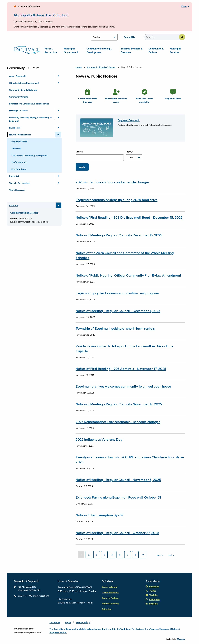Open 'Municipal hall closed Dec 25 to Jan 1'

coord(41,15)
